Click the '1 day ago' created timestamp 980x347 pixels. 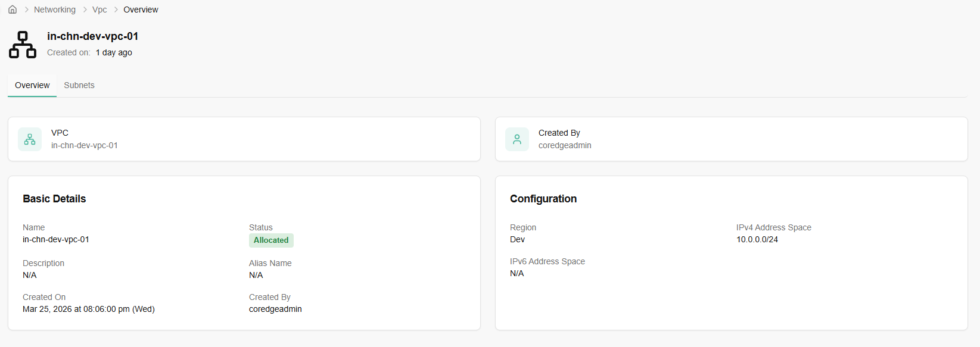[114, 52]
